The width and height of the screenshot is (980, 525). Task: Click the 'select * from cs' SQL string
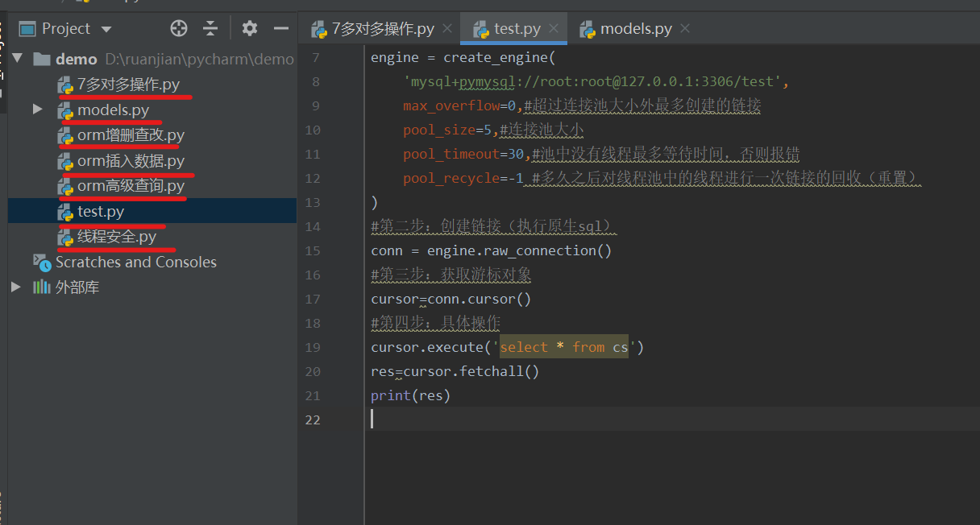tap(564, 347)
